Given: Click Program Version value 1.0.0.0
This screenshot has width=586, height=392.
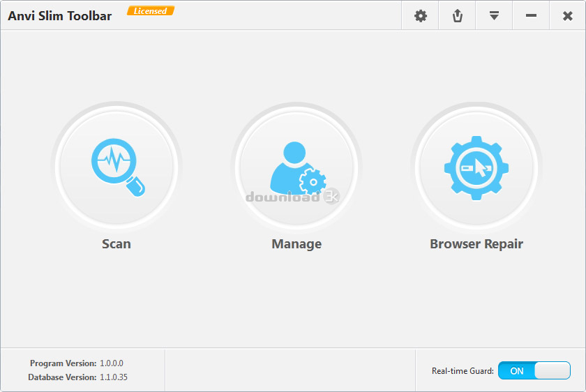Looking at the screenshot, I should (112, 363).
